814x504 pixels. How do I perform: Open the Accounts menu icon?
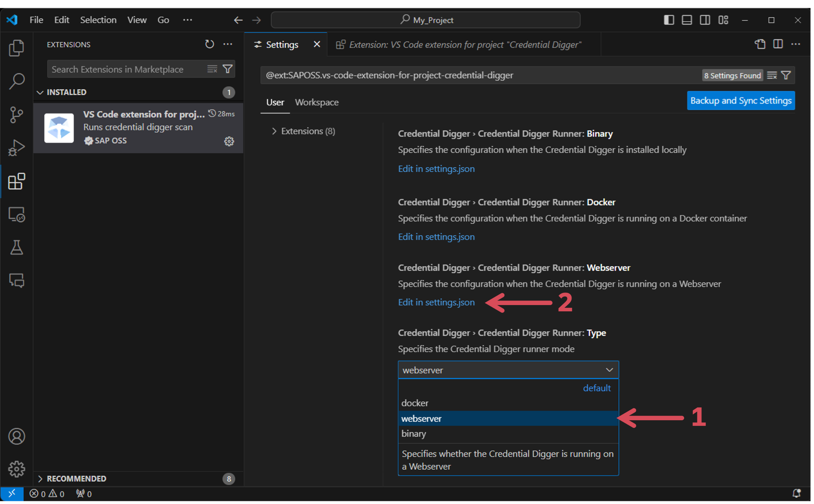pos(16,436)
